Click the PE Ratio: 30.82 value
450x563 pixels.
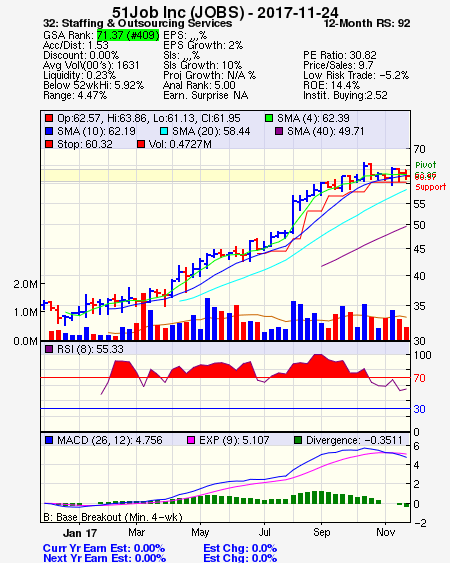pyautogui.click(x=340, y=55)
